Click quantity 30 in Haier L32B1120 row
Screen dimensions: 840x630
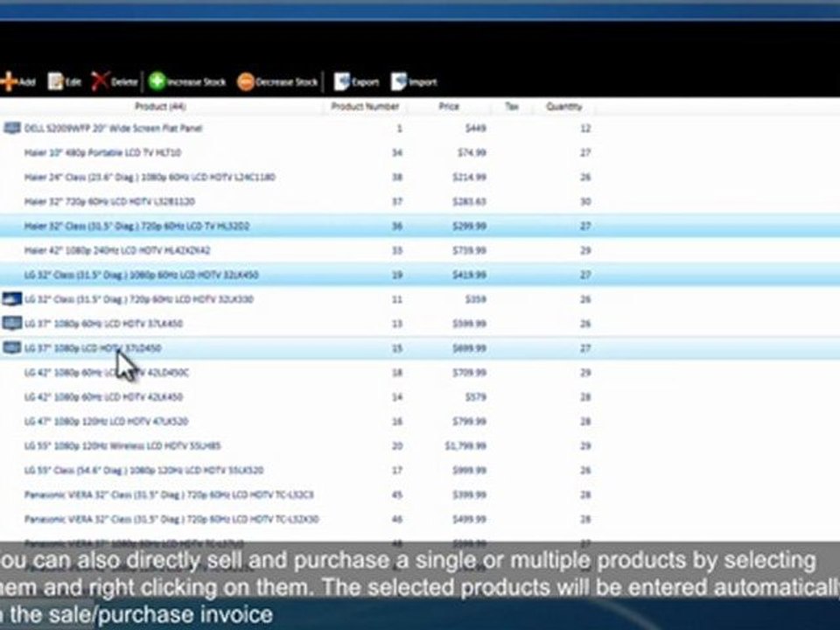pos(585,202)
